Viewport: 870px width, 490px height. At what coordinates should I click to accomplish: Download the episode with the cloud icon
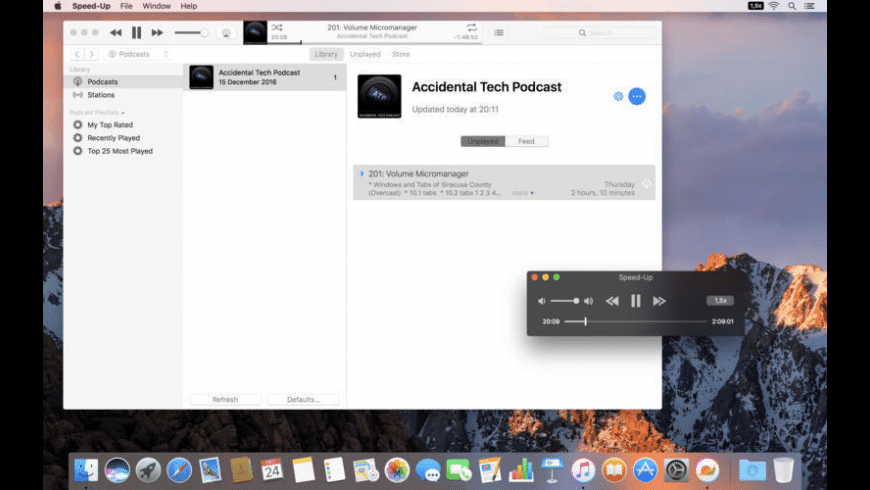click(646, 184)
